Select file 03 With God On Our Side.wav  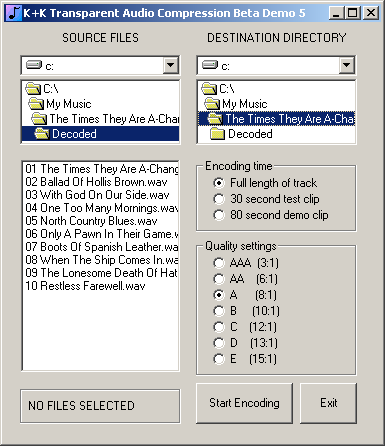(x=101, y=195)
